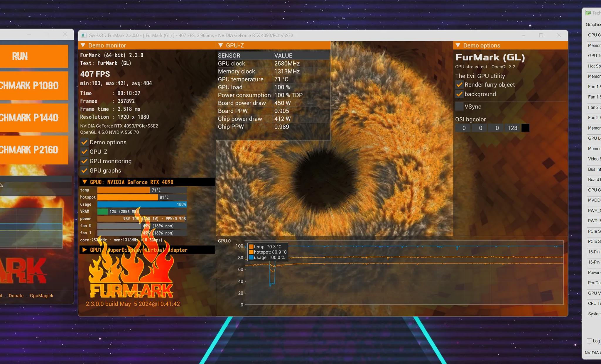This screenshot has height=364, width=601.
Task: Click the GPU 0 monitoring graph area
Action: (404, 272)
